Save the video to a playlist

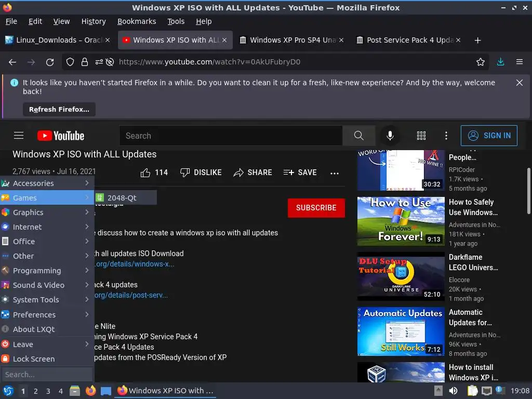tap(300, 172)
